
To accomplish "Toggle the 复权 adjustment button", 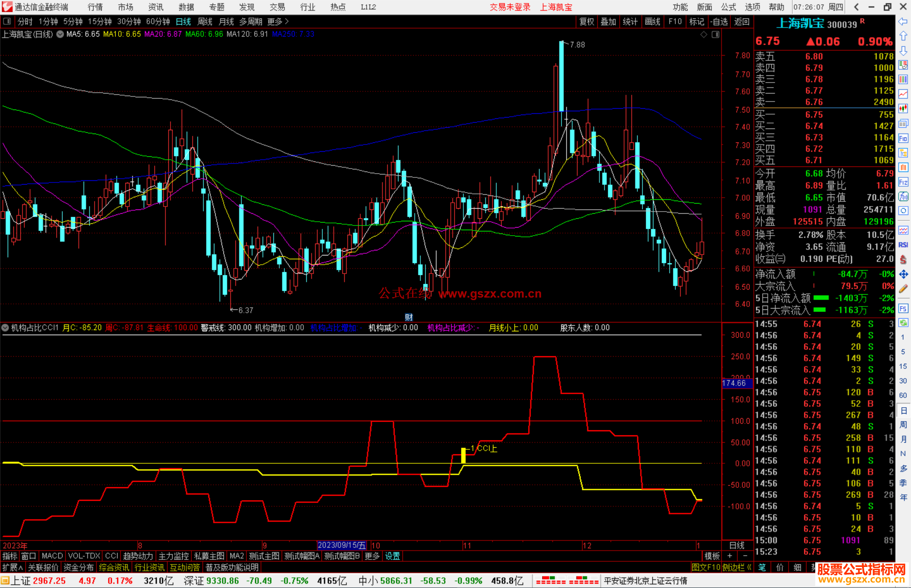I will 586,21.
